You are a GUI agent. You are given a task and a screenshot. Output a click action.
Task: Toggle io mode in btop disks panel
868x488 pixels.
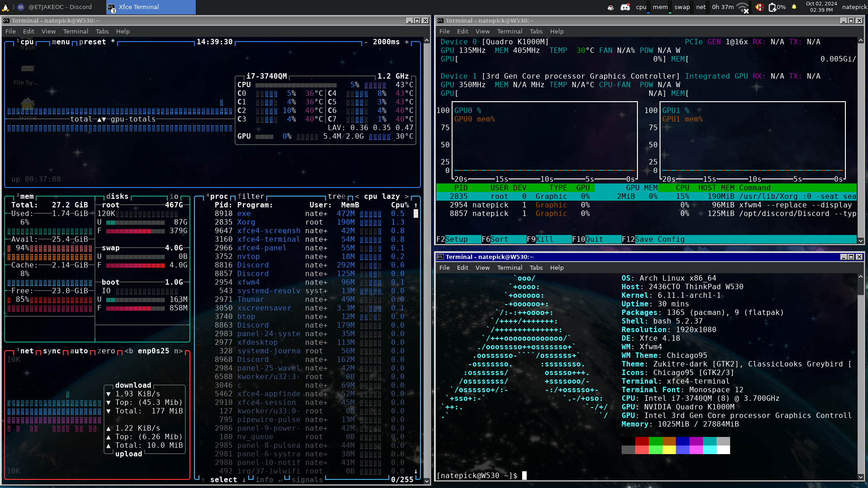click(174, 197)
